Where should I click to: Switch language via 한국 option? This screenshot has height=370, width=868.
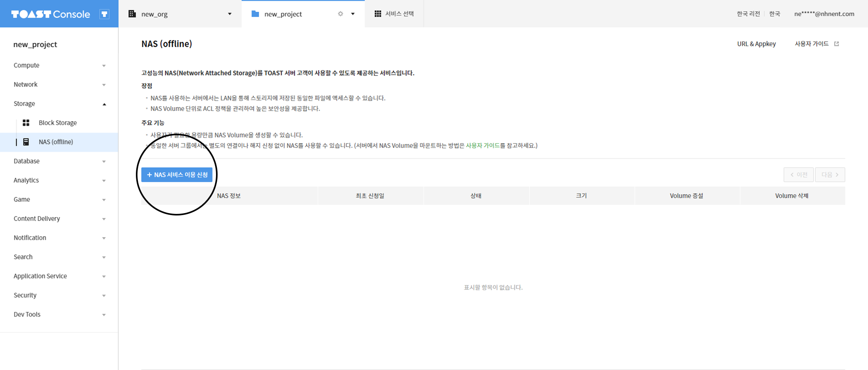(x=775, y=14)
